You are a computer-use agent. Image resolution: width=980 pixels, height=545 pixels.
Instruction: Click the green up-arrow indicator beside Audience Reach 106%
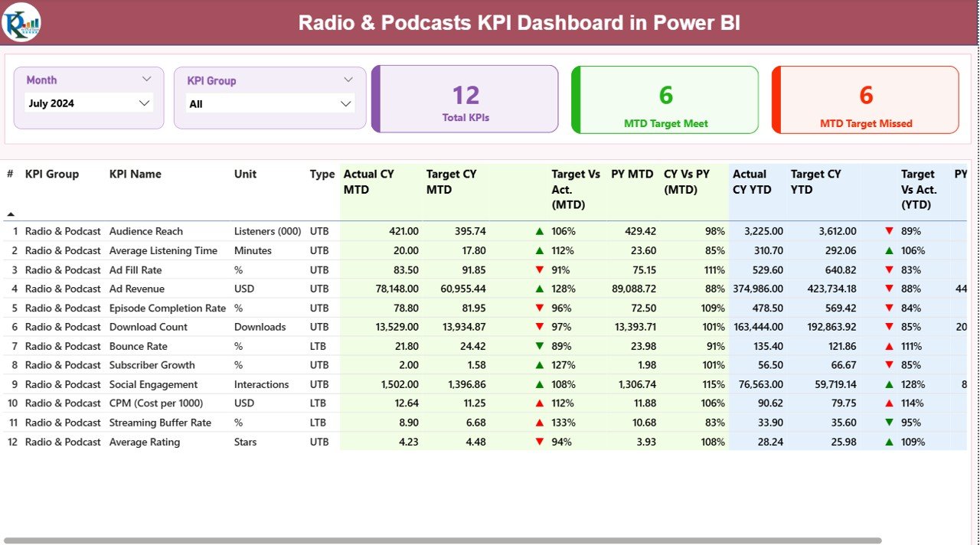tap(543, 230)
